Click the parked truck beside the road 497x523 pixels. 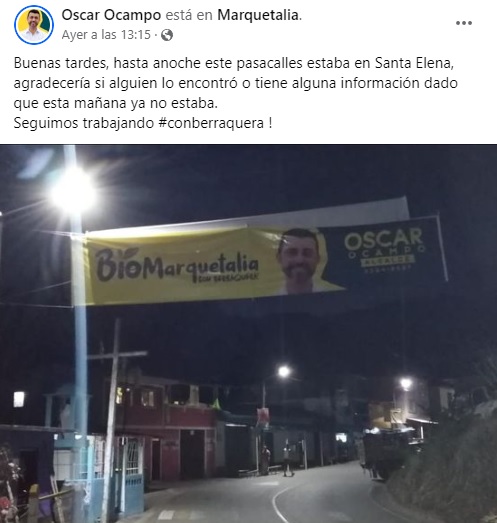point(389,452)
